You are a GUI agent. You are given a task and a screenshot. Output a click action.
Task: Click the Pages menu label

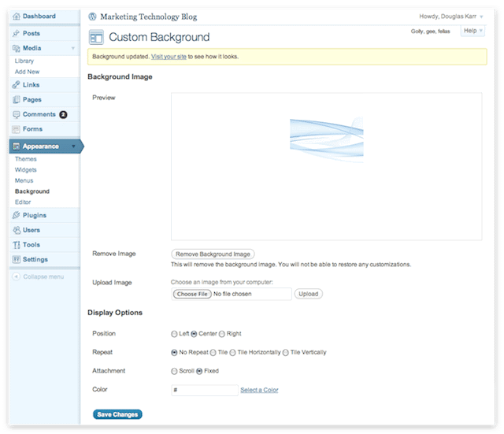(x=32, y=100)
